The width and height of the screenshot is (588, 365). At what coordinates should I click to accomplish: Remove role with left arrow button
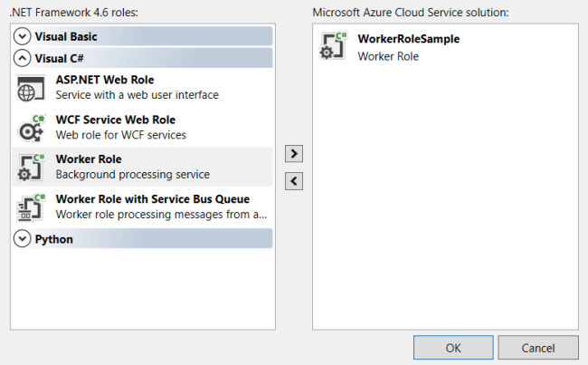pyautogui.click(x=294, y=181)
